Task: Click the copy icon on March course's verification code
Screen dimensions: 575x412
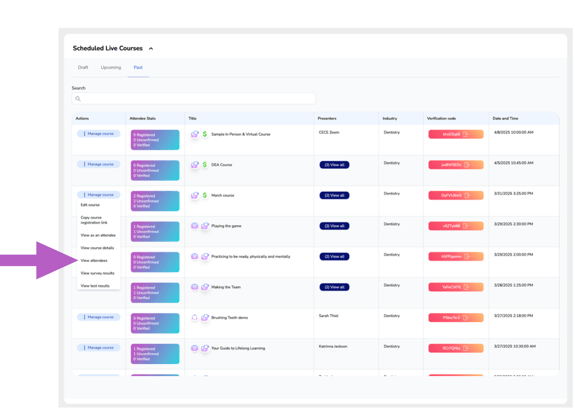Action: click(x=467, y=195)
